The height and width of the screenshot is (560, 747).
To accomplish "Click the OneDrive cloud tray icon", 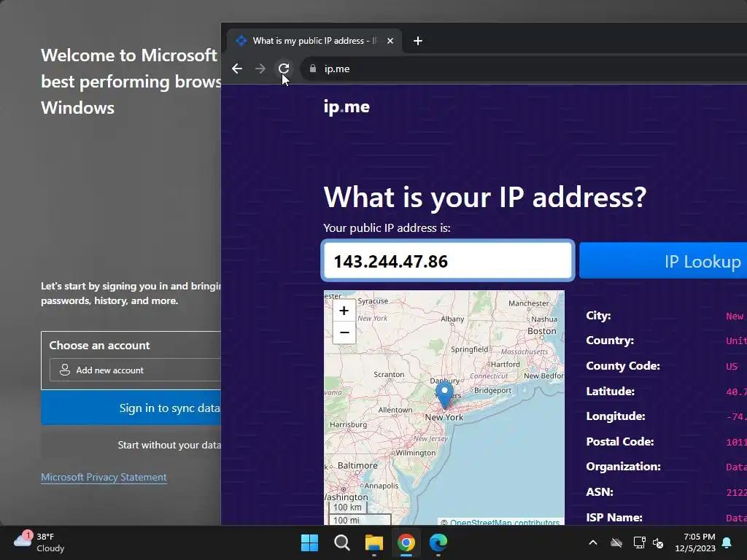I will (x=616, y=542).
